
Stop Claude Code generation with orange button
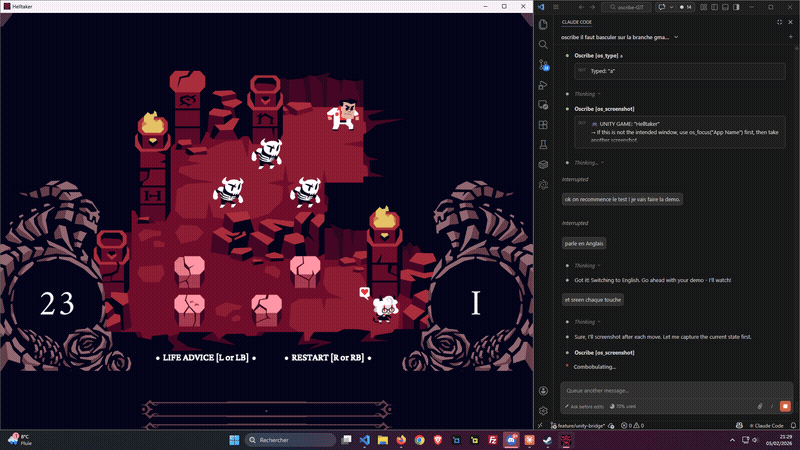(785, 406)
